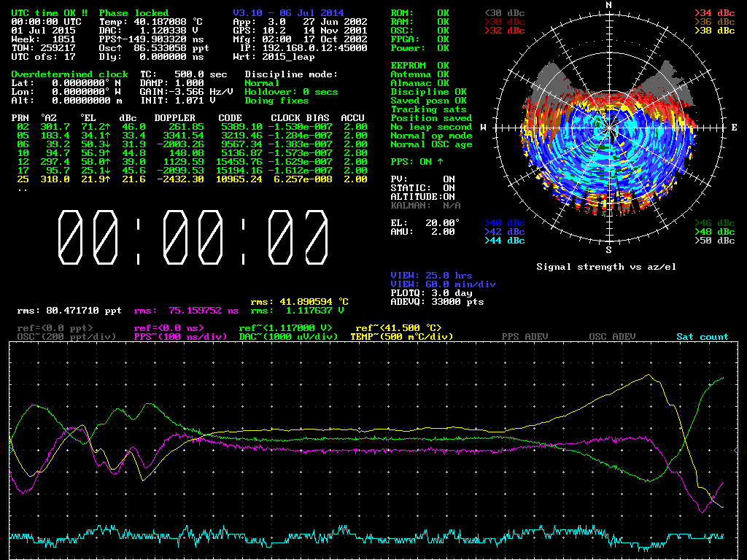Image resolution: width=747 pixels, height=560 pixels.
Task: Select the version line 'V3.10 - 06 Jul 2014'
Action: coord(288,13)
